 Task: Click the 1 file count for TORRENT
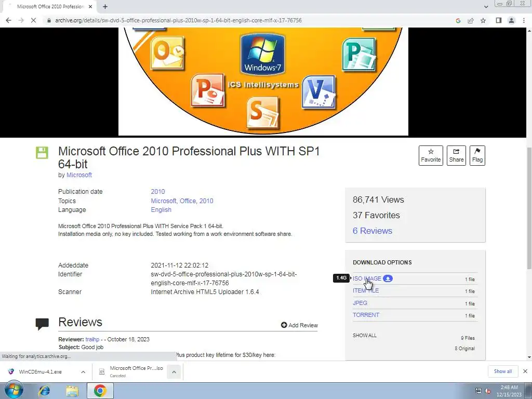pyautogui.click(x=470, y=315)
